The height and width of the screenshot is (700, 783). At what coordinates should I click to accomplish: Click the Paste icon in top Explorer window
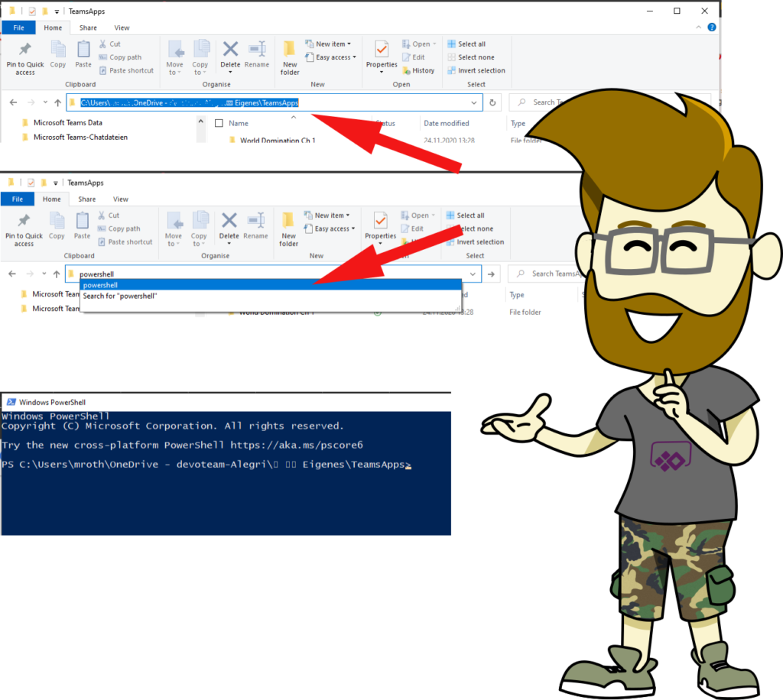(x=83, y=54)
